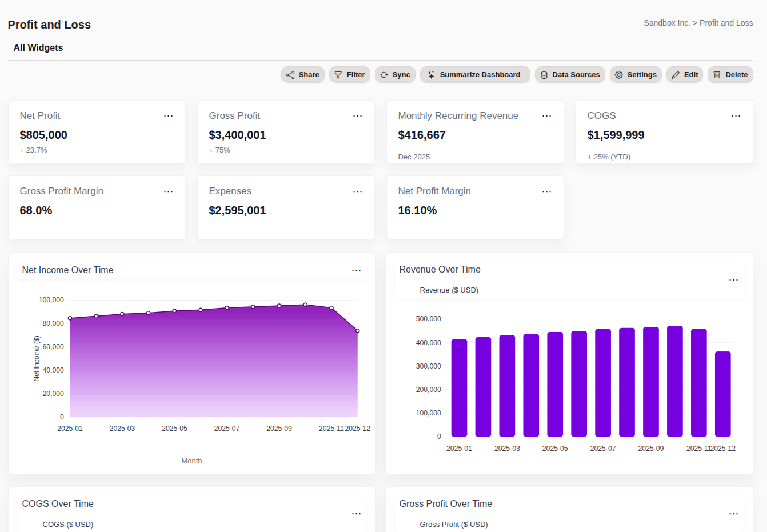The height and width of the screenshot is (532, 767).
Task: Click the Revenue Over Time title
Action: (440, 270)
